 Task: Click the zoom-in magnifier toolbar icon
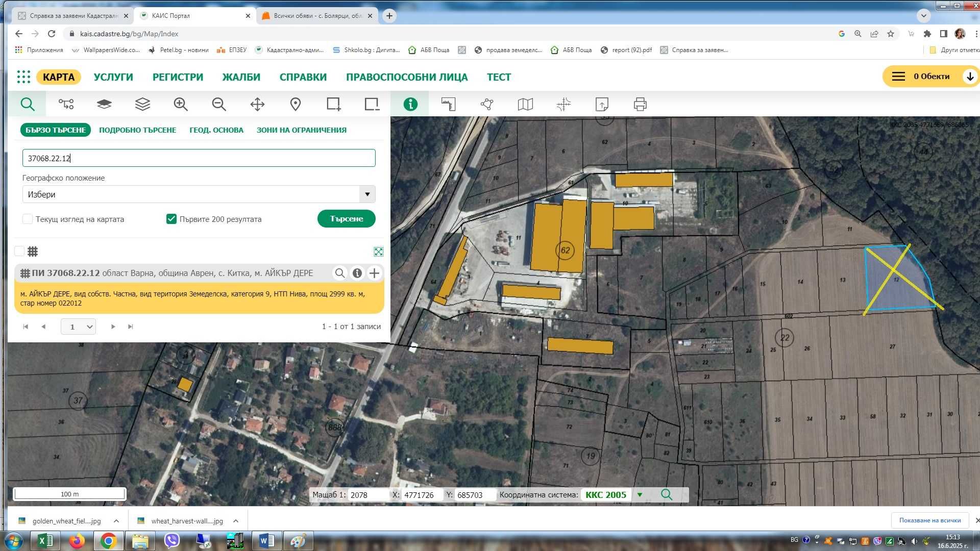(x=181, y=105)
